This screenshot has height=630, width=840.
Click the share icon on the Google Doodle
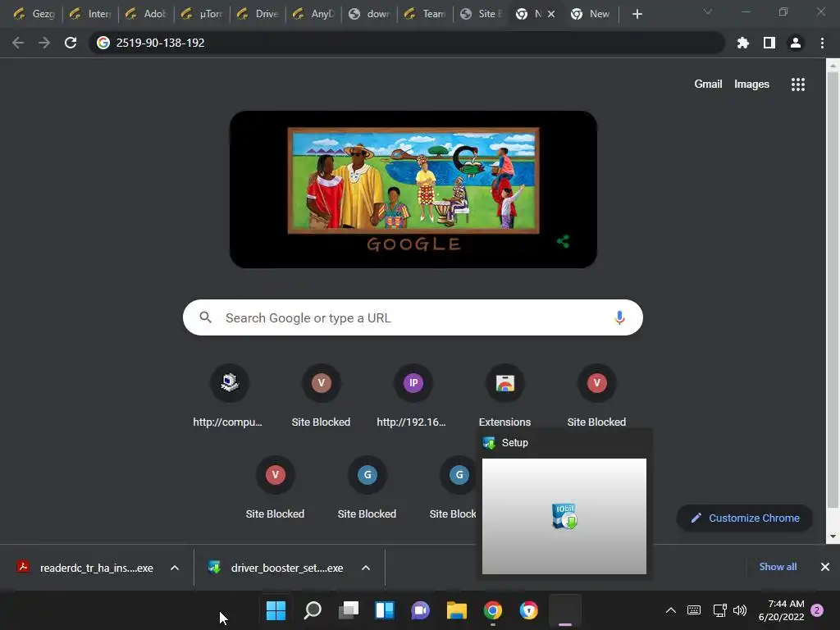[563, 242]
